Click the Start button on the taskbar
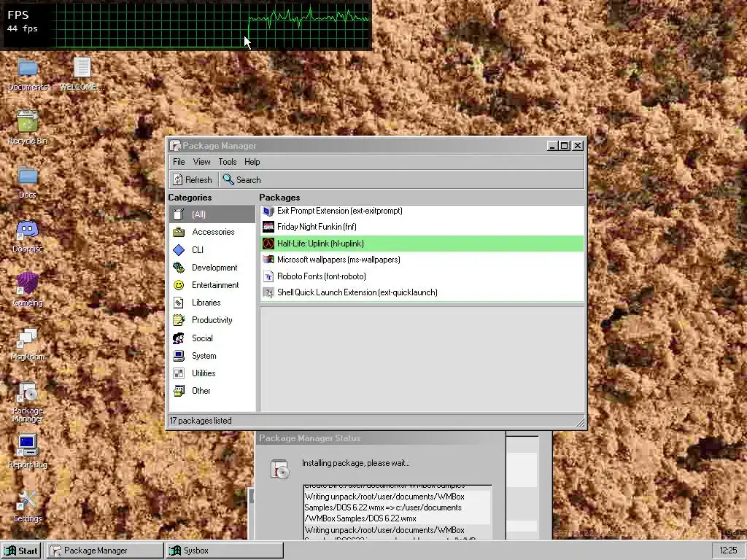This screenshot has width=747, height=560. tap(21, 551)
